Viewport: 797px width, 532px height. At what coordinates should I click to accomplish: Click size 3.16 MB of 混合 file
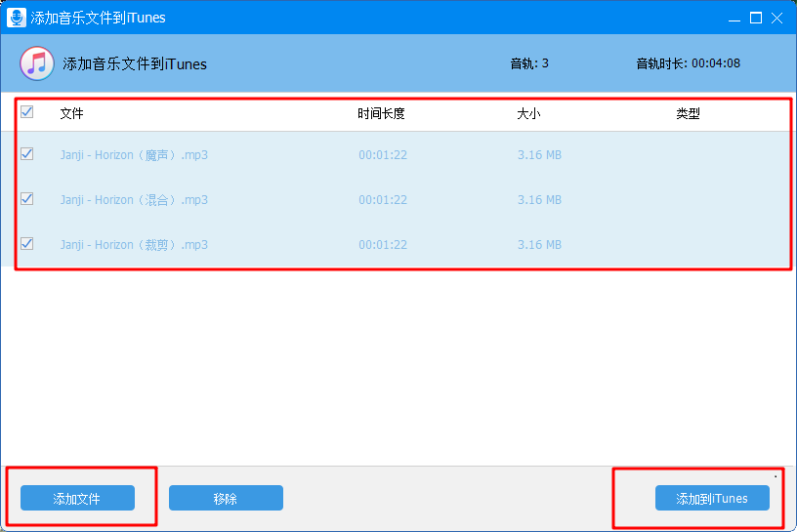pos(539,200)
